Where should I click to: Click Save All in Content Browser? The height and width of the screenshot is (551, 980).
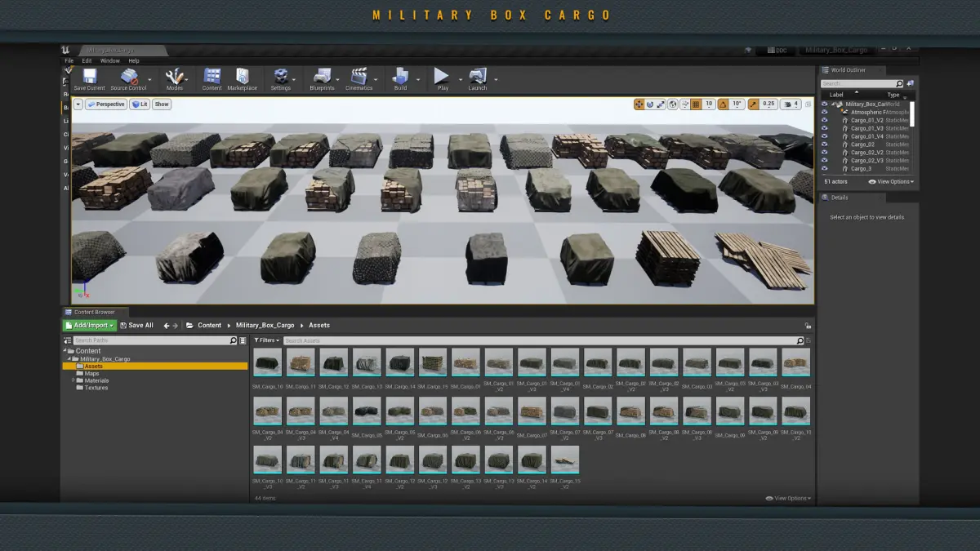(x=136, y=325)
